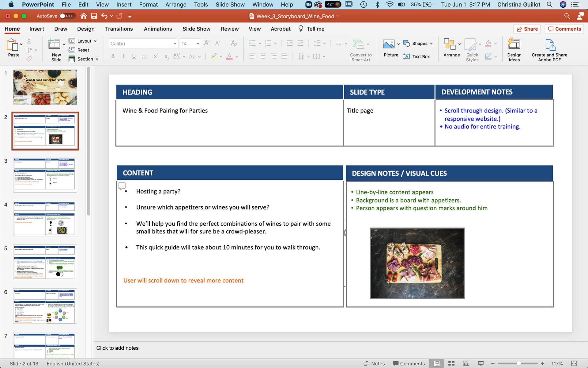588x368 pixels.
Task: Open the Shapes dropdown
Action: [x=431, y=44]
